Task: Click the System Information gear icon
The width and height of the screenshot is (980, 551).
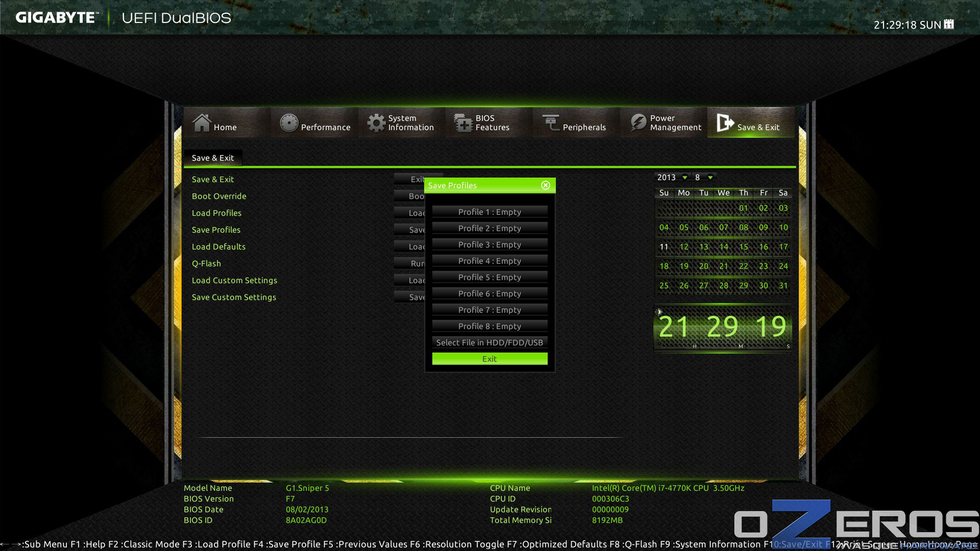Action: pyautogui.click(x=376, y=122)
